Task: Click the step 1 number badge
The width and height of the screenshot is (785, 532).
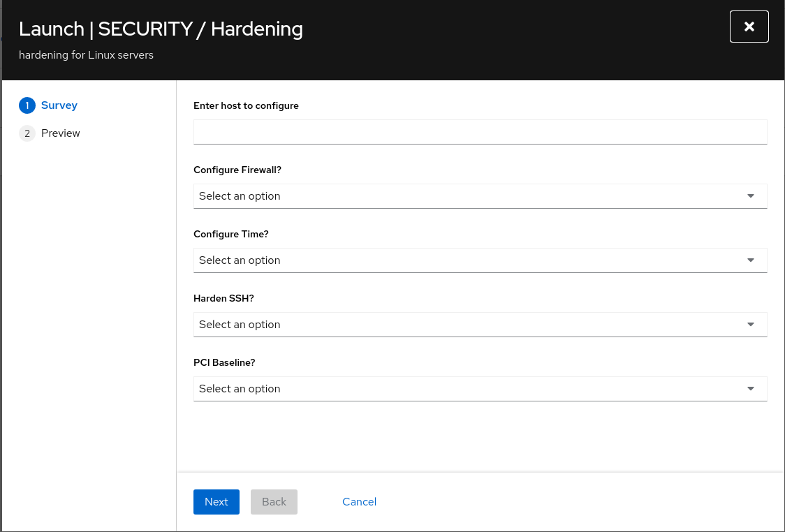Action: [x=27, y=105]
